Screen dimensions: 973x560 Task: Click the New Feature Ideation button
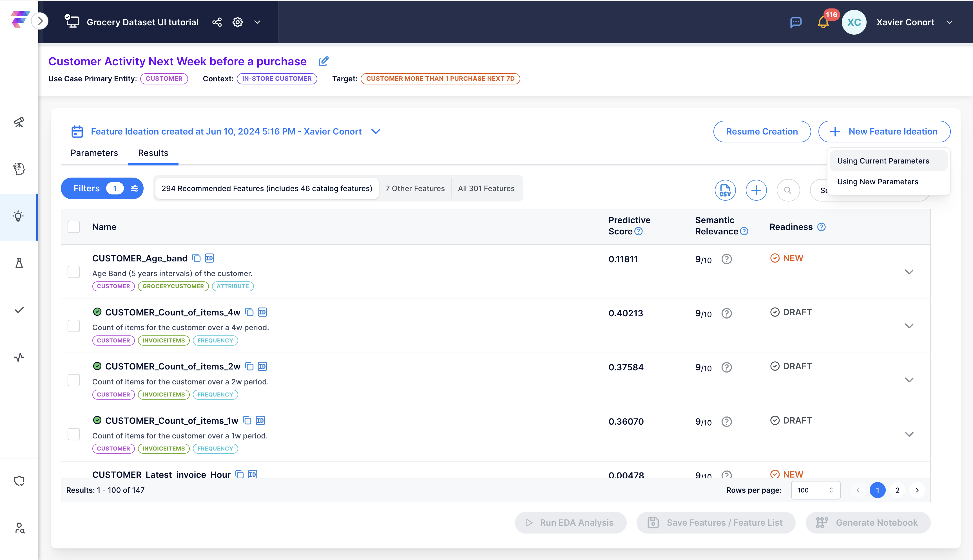point(884,131)
